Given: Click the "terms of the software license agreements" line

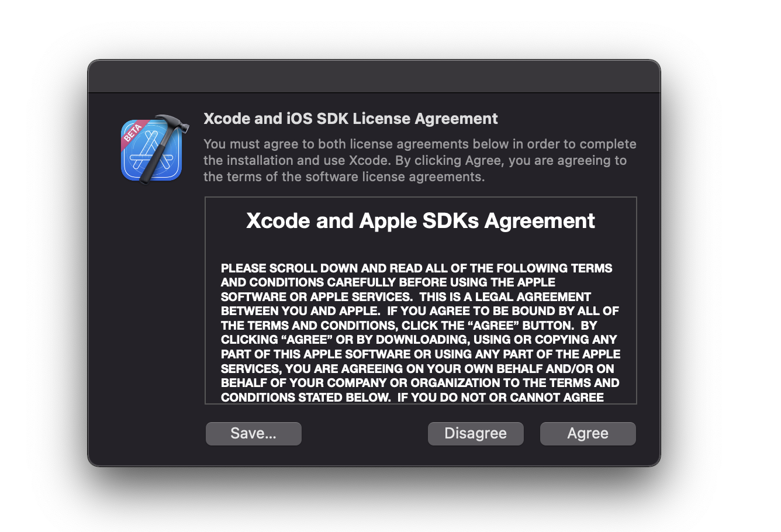Looking at the screenshot, I should click(344, 177).
